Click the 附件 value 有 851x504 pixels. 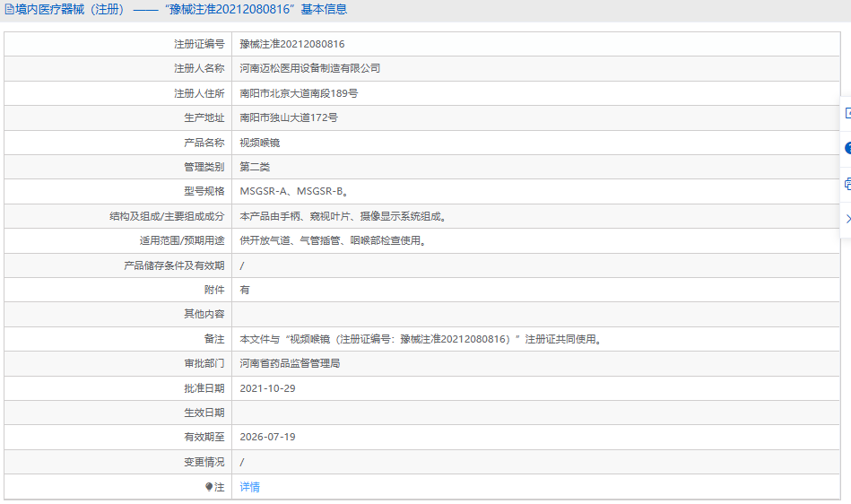click(245, 291)
